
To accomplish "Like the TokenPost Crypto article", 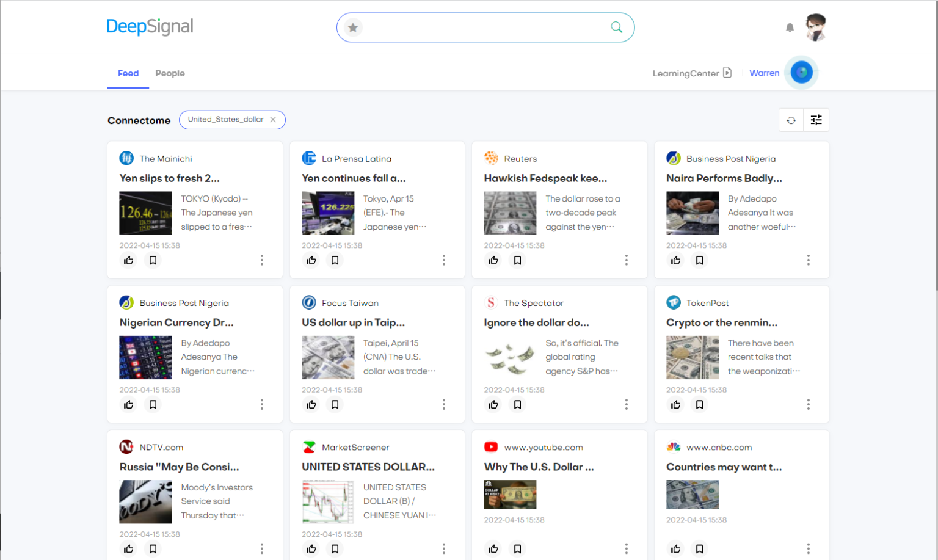I will click(675, 405).
